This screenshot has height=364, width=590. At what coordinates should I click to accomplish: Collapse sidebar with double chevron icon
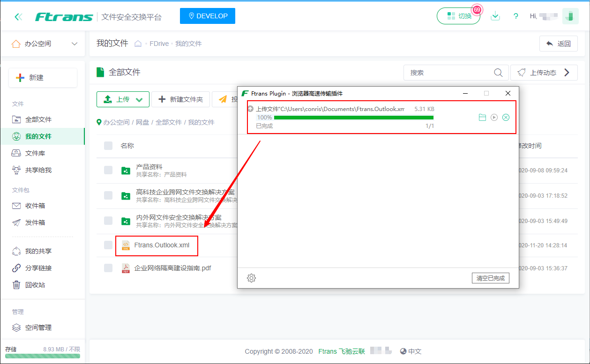[x=18, y=17]
